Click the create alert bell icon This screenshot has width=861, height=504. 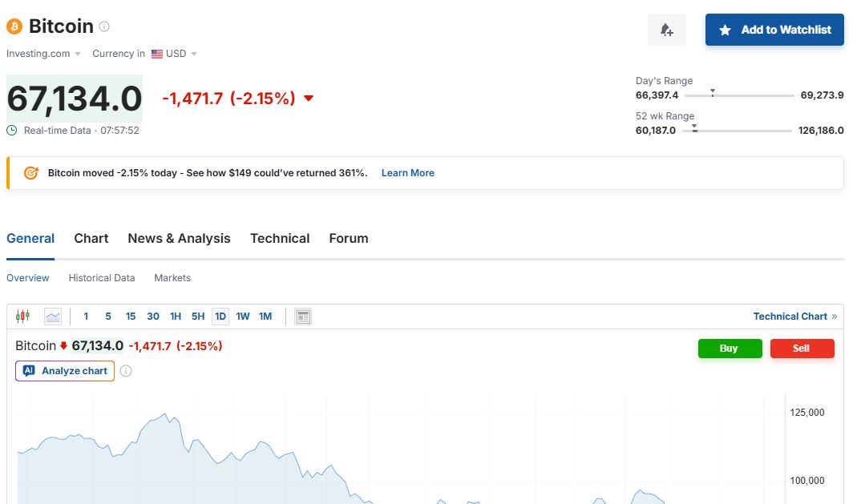point(666,30)
